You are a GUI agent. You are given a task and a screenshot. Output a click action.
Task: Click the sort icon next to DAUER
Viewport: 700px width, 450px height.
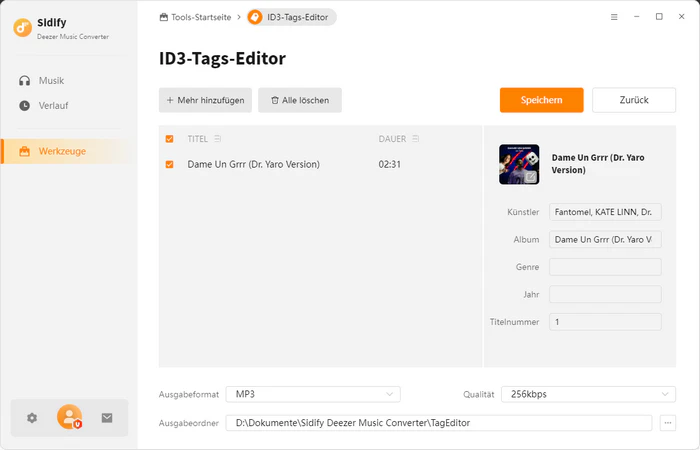(416, 139)
